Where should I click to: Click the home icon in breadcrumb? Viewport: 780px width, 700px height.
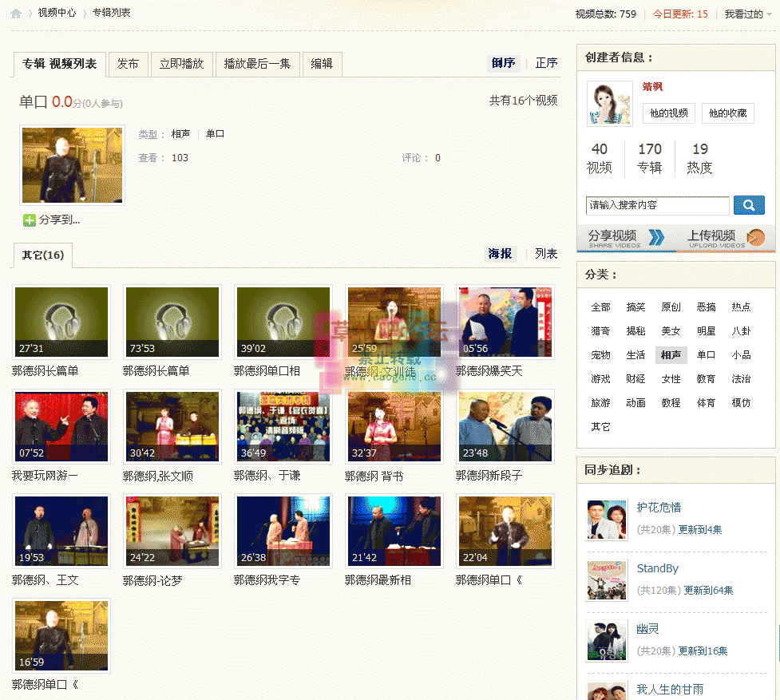pyautogui.click(x=16, y=14)
